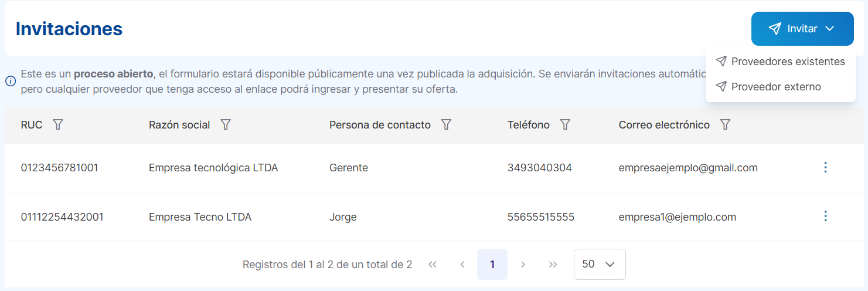
Task: Choose Proveedor externo option
Action: point(776,87)
